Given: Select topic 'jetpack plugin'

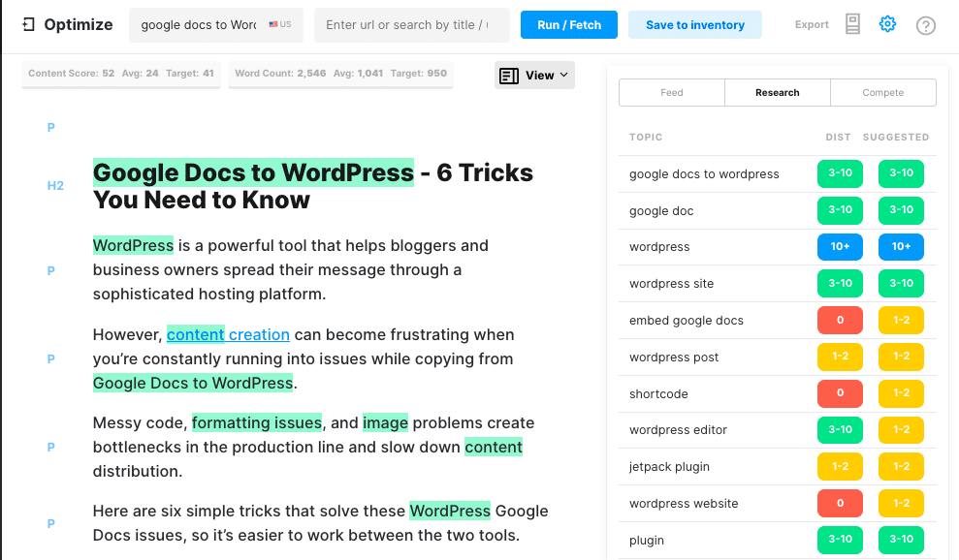Looking at the screenshot, I should coord(670,466).
